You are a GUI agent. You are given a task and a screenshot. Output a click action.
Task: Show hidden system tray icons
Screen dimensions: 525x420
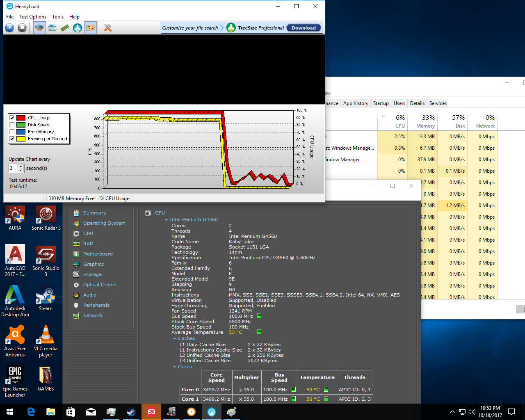click(452, 412)
